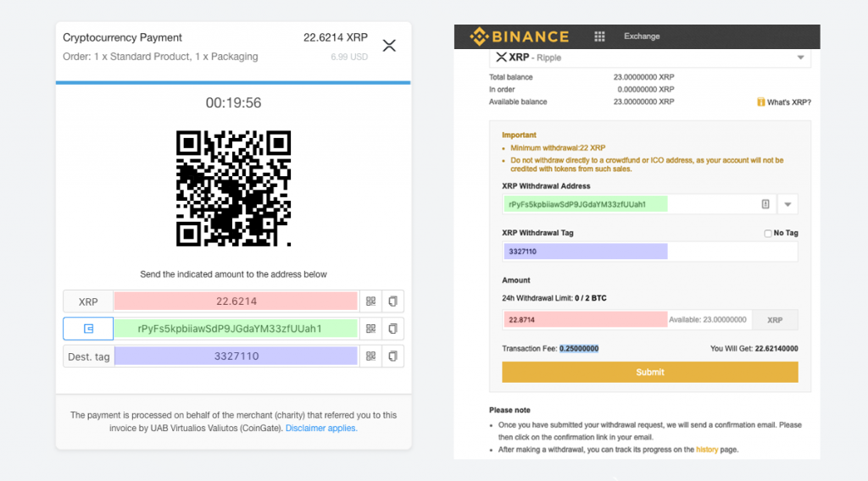Open the What's XRP? help link

784,102
